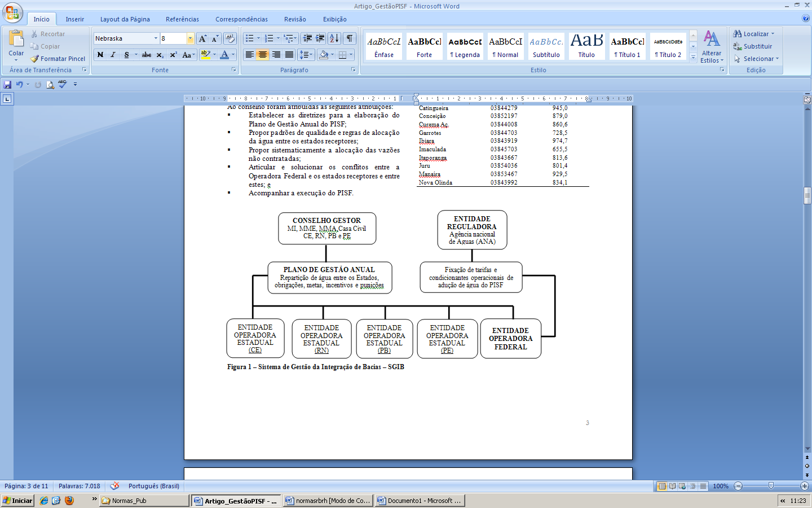Zoom out with minus button
This screenshot has height=508, width=812.
tap(738, 486)
